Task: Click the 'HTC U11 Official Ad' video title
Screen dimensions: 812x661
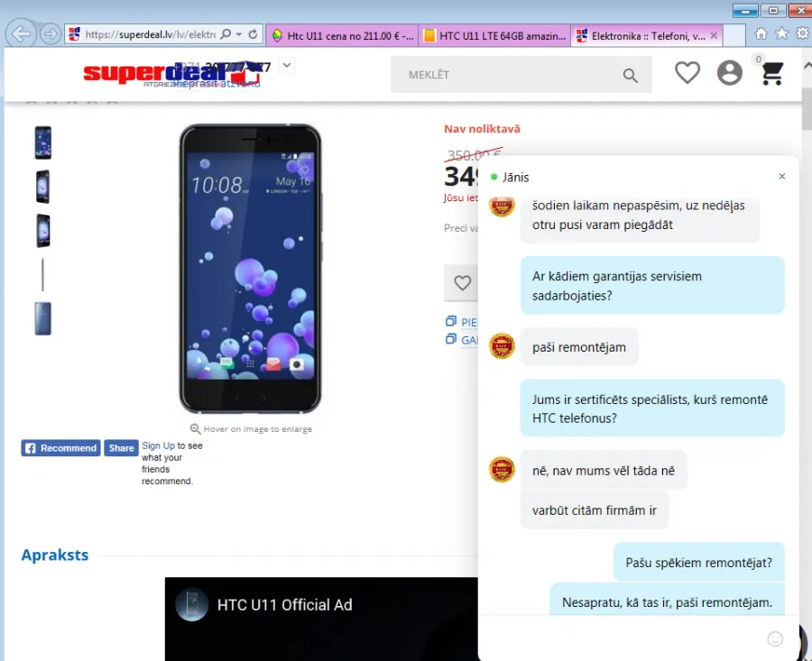Action: point(284,604)
